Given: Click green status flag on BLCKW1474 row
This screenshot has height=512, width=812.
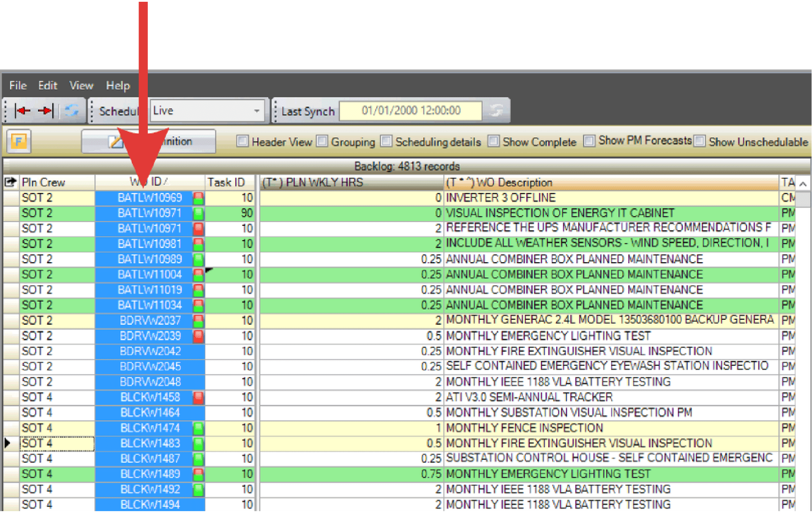Looking at the screenshot, I should pos(198,428).
